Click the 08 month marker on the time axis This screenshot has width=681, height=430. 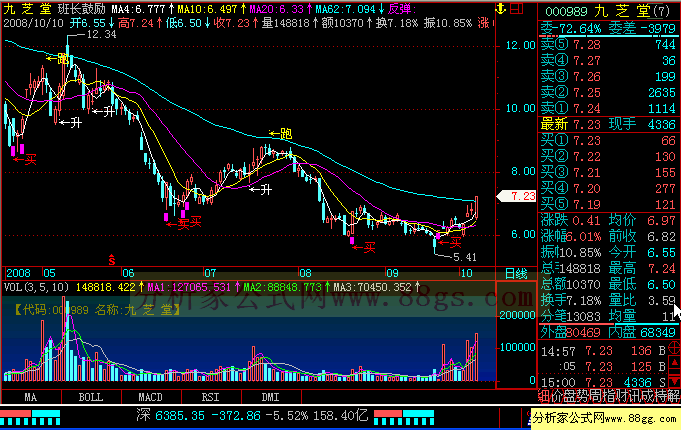pos(305,273)
